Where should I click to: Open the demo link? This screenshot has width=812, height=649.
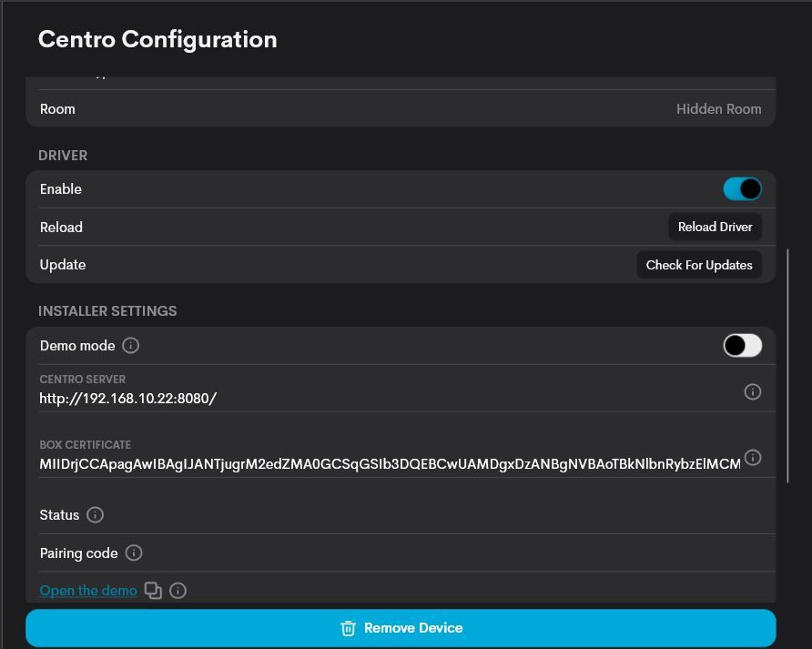[88, 591]
